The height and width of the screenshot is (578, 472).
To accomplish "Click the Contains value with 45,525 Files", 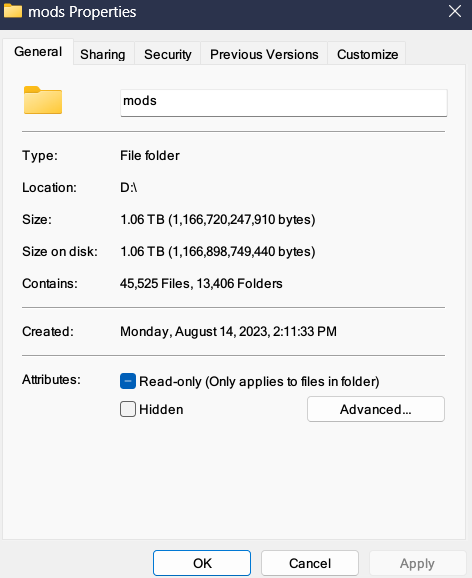I will coord(201,283).
